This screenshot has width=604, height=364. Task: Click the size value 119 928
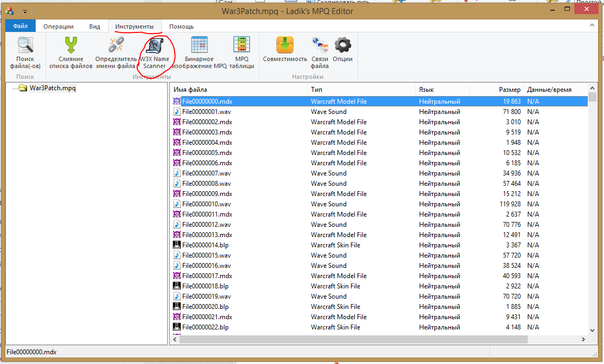pyautogui.click(x=510, y=204)
